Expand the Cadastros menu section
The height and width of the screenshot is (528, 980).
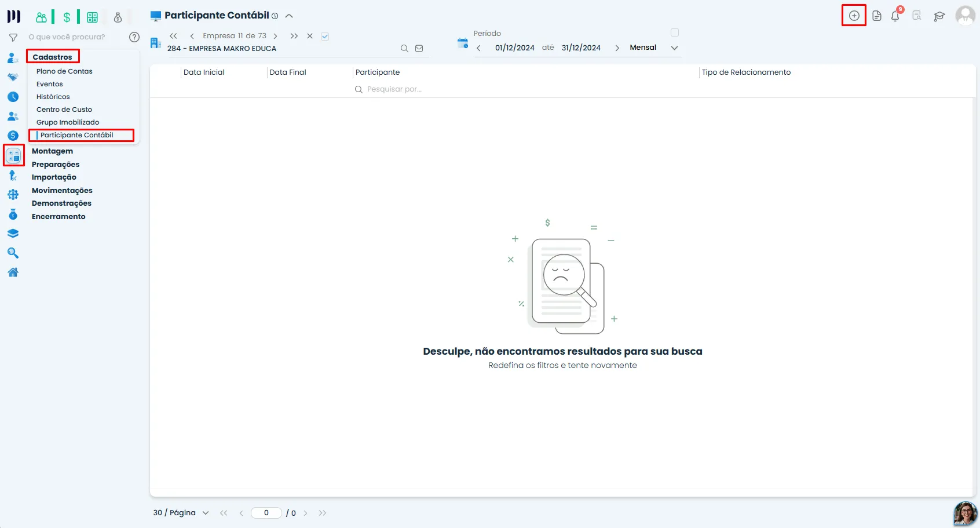click(52, 57)
